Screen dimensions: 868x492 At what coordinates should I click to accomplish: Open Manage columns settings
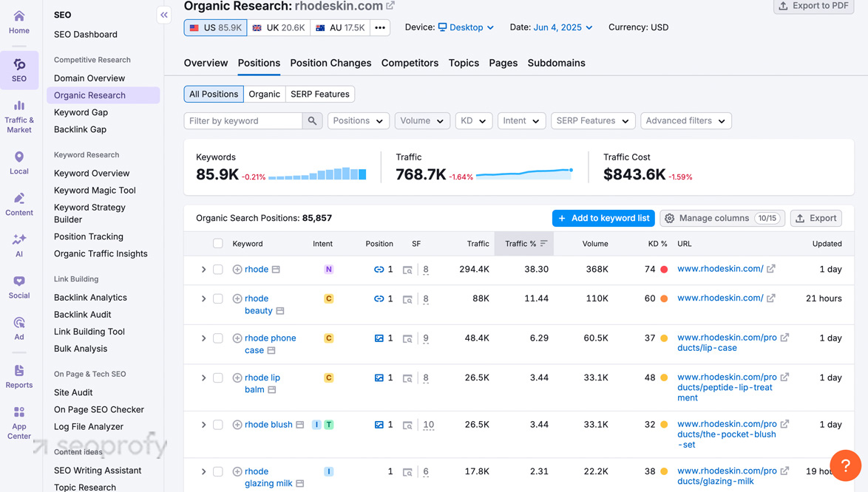(722, 219)
